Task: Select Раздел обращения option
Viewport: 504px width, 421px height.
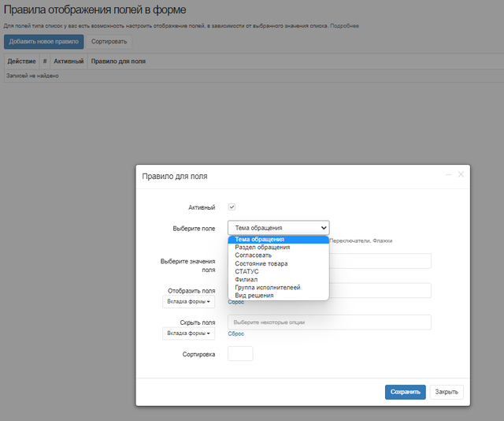Action: click(x=278, y=248)
